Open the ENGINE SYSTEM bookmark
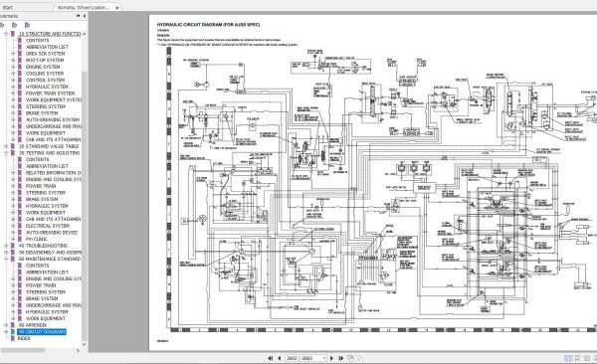 (x=43, y=67)
